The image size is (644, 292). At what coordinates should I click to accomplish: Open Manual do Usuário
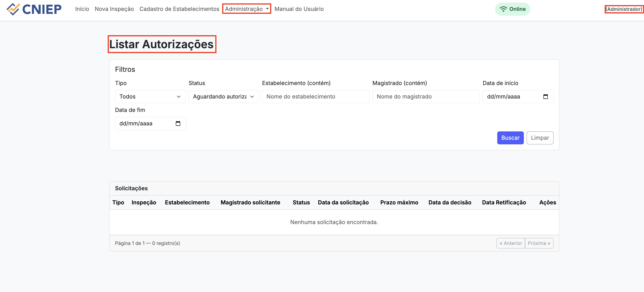click(299, 9)
